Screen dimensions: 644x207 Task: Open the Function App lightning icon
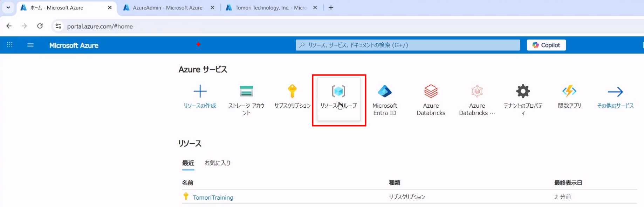tap(569, 91)
